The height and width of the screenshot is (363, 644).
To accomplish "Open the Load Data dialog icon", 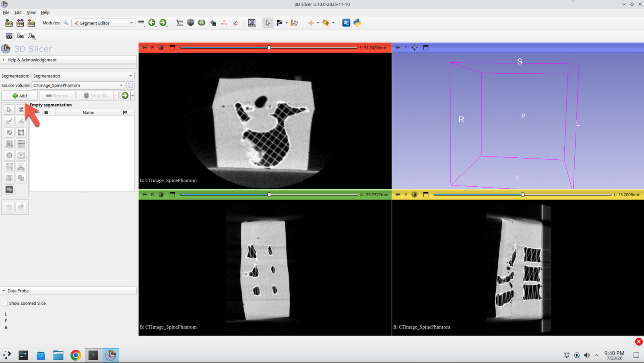I will point(9,23).
